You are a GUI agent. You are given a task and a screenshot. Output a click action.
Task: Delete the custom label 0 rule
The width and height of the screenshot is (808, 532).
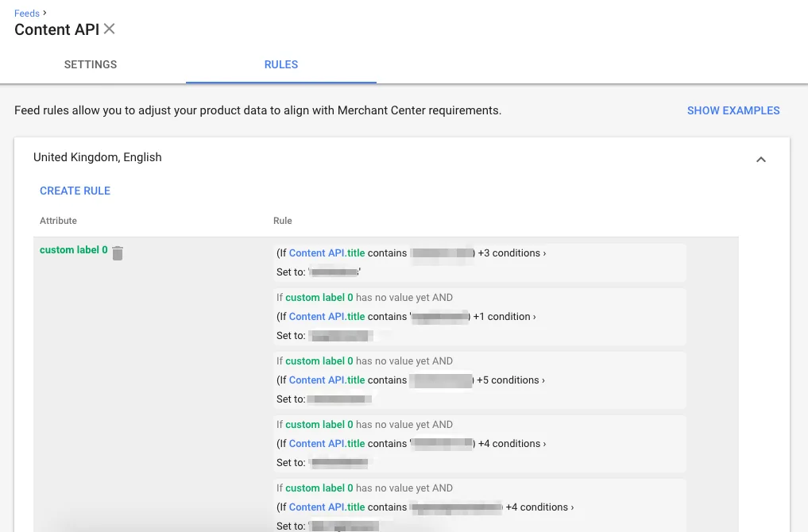tap(118, 253)
